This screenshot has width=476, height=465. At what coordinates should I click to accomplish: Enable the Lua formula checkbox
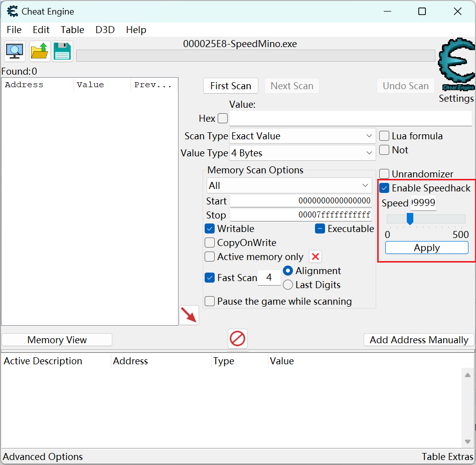(384, 136)
